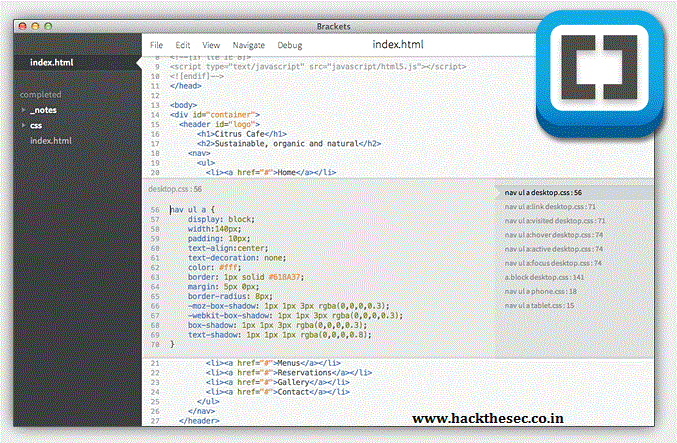Open the File menu

click(x=156, y=45)
